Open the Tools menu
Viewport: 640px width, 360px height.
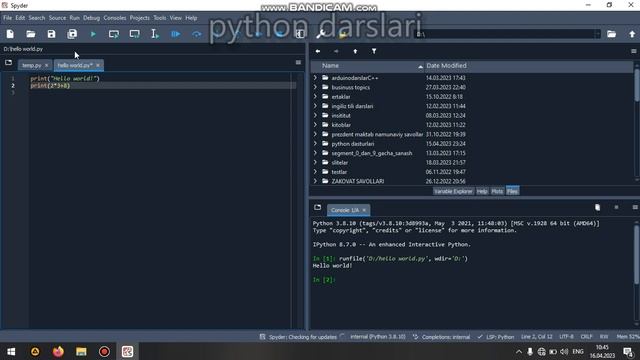click(160, 18)
